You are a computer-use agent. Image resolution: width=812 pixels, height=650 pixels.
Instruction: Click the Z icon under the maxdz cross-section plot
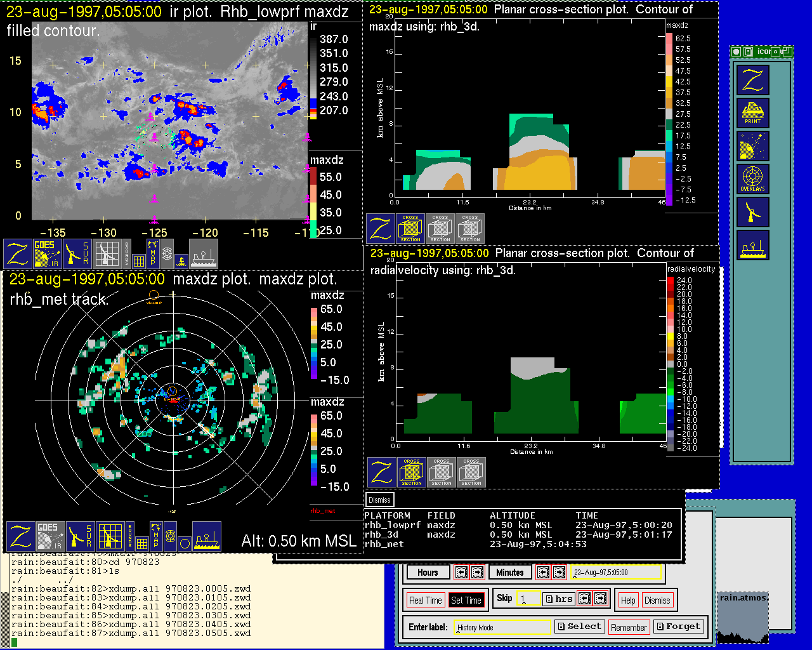[x=381, y=229]
